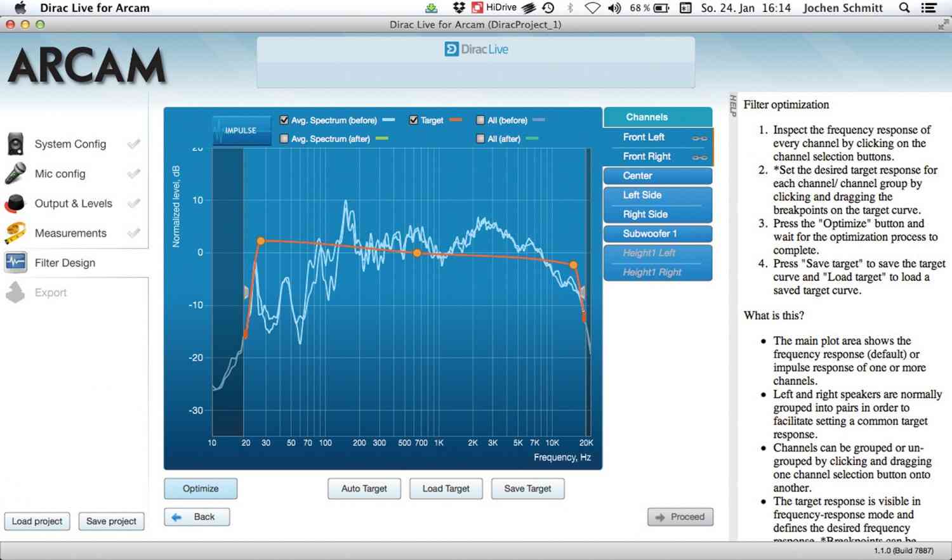
Task: Click the right frequency-range limit handle
Action: pyautogui.click(x=583, y=292)
